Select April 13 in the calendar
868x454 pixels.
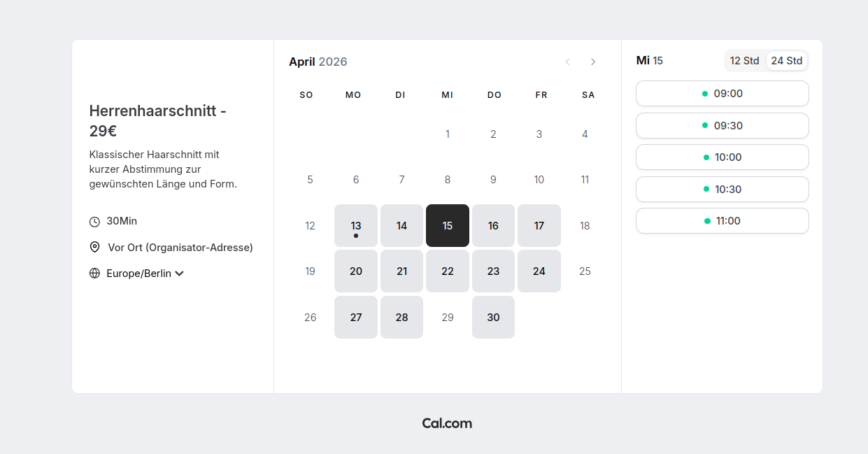pyautogui.click(x=356, y=225)
